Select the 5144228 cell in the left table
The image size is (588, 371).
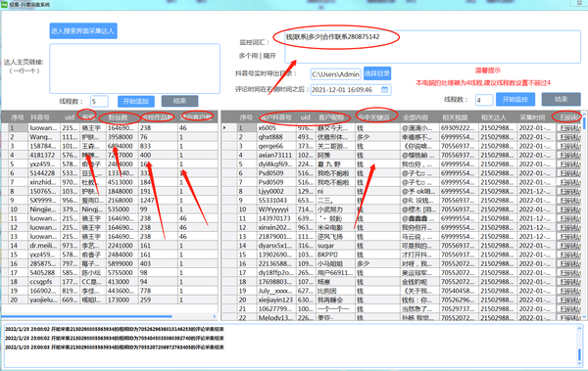click(44, 172)
